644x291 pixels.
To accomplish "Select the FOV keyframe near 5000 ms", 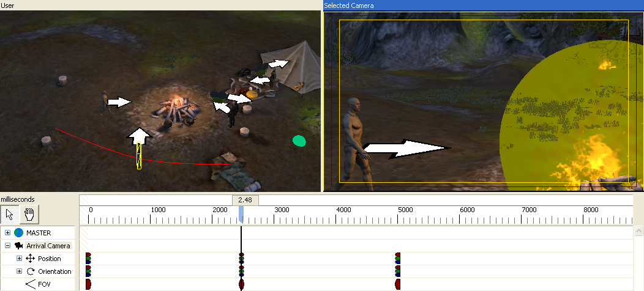I will coord(398,284).
